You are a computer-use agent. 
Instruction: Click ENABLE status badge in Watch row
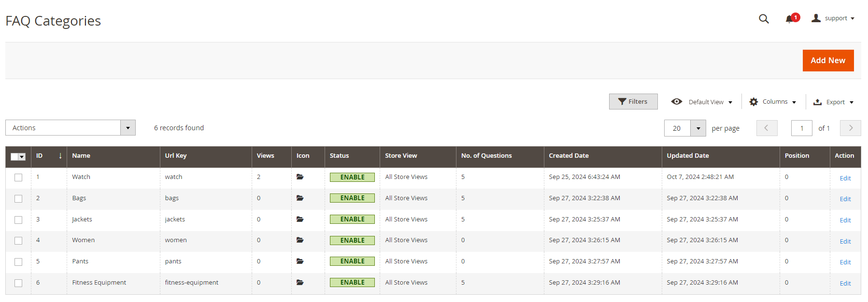tap(352, 177)
